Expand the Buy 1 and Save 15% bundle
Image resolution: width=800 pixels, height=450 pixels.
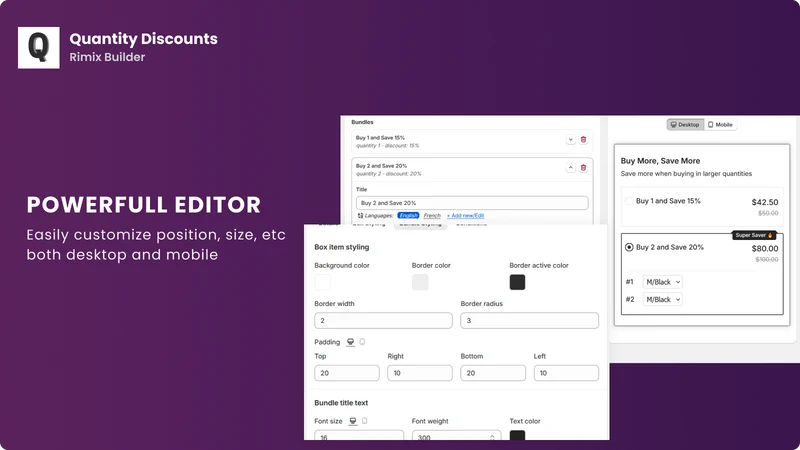(x=570, y=140)
